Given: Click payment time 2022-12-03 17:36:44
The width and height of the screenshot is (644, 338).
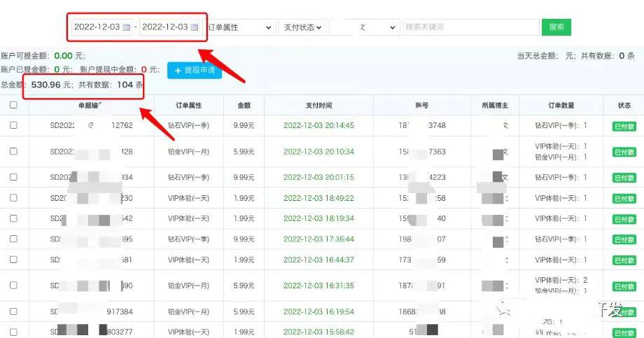Looking at the screenshot, I should click(318, 239).
